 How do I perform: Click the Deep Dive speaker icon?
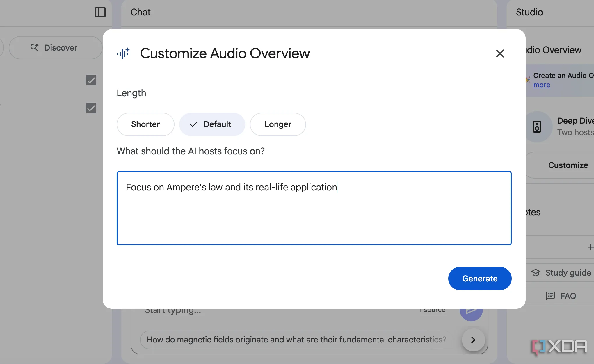[x=537, y=127]
